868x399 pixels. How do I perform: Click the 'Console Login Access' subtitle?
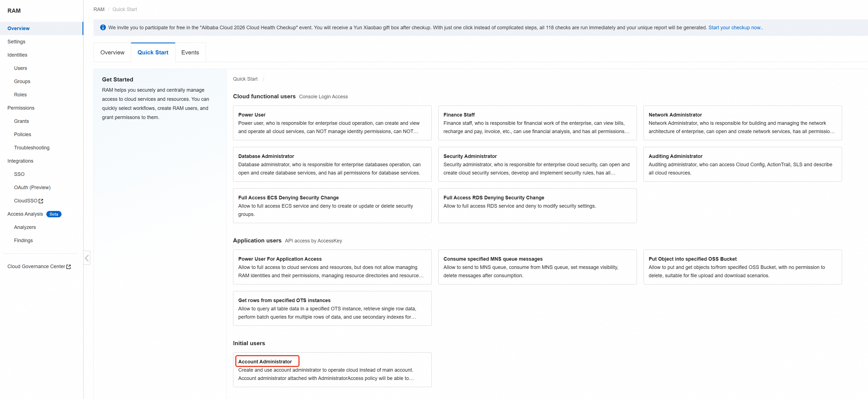click(x=323, y=97)
